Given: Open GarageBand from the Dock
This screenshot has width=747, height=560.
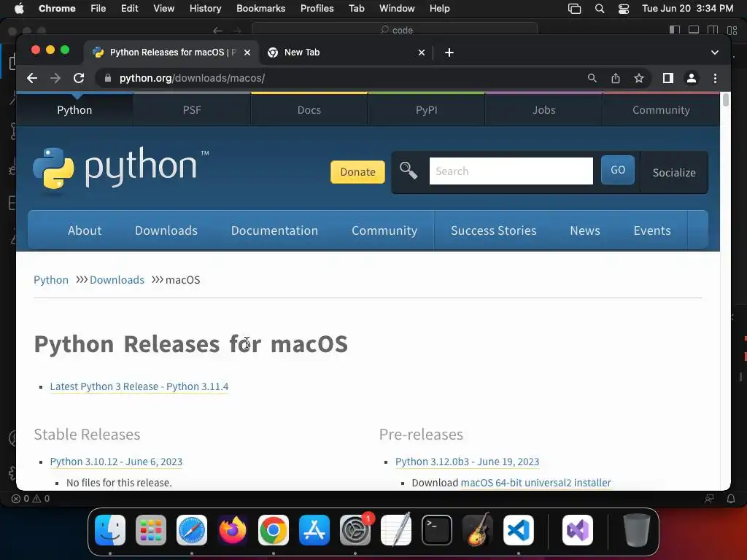Looking at the screenshot, I should [x=478, y=530].
